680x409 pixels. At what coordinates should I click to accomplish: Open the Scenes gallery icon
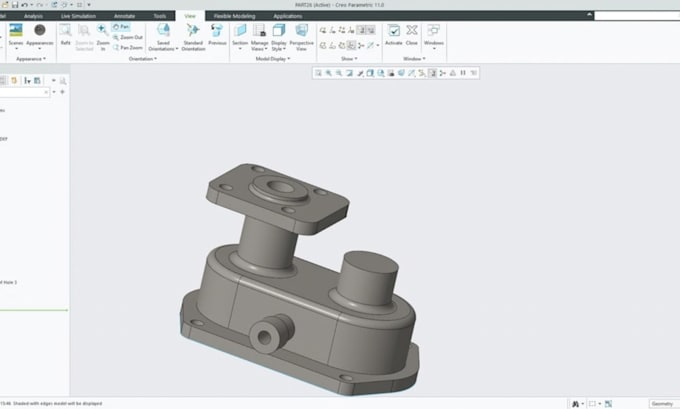[x=16, y=30]
